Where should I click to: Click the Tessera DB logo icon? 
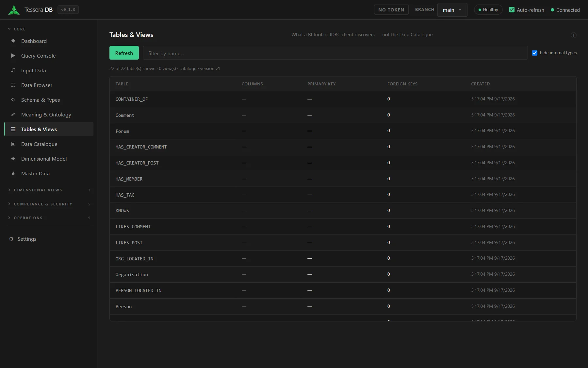click(14, 10)
